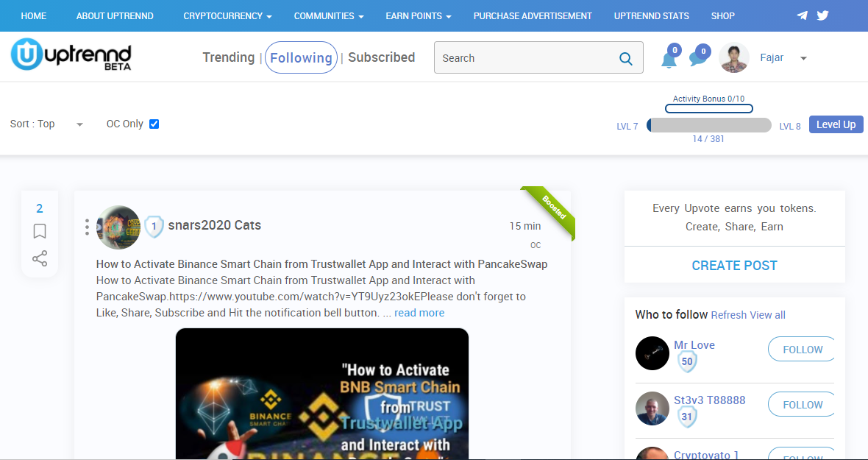Click St3v3 T88888's level 31 badge

tap(687, 417)
